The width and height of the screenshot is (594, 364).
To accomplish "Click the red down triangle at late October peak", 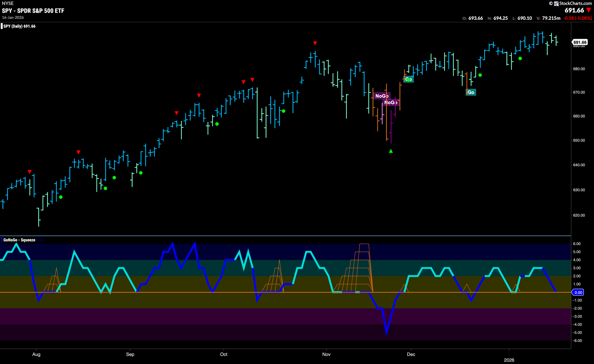I will (315, 43).
